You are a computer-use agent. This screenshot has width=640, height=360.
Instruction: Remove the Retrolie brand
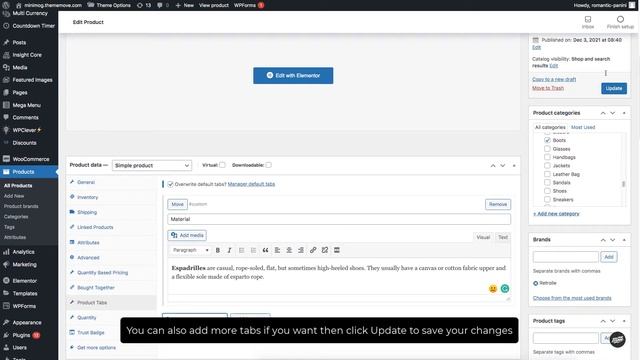click(x=536, y=283)
